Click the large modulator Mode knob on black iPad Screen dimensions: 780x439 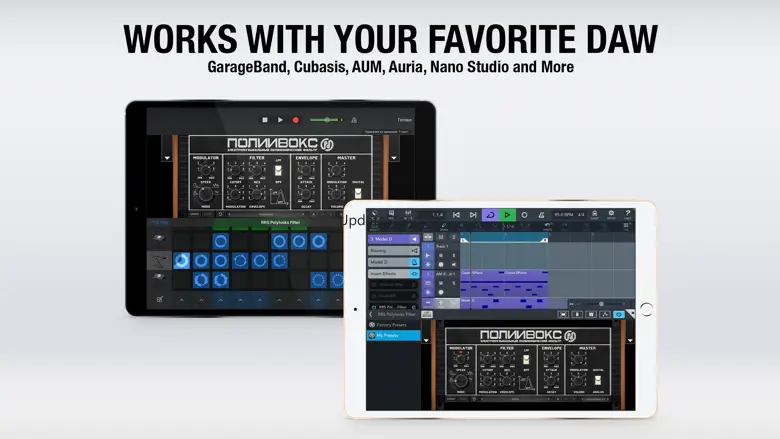[x=205, y=194]
